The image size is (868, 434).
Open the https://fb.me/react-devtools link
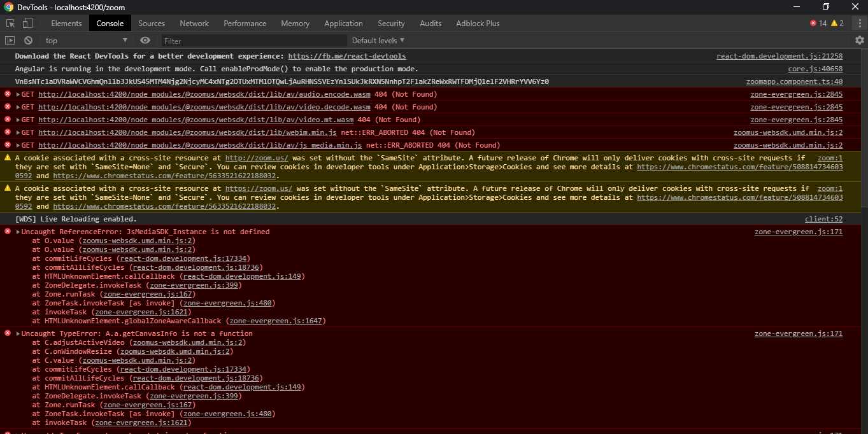(347, 56)
